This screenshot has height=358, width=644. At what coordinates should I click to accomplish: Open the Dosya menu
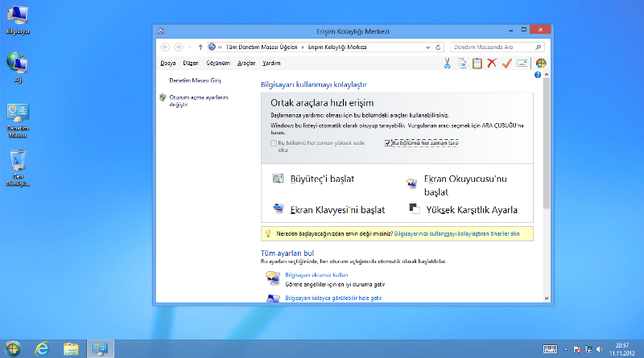(x=168, y=64)
